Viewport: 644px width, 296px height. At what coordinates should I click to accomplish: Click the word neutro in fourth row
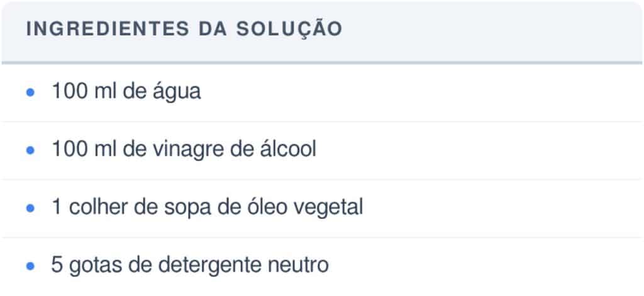(298, 265)
